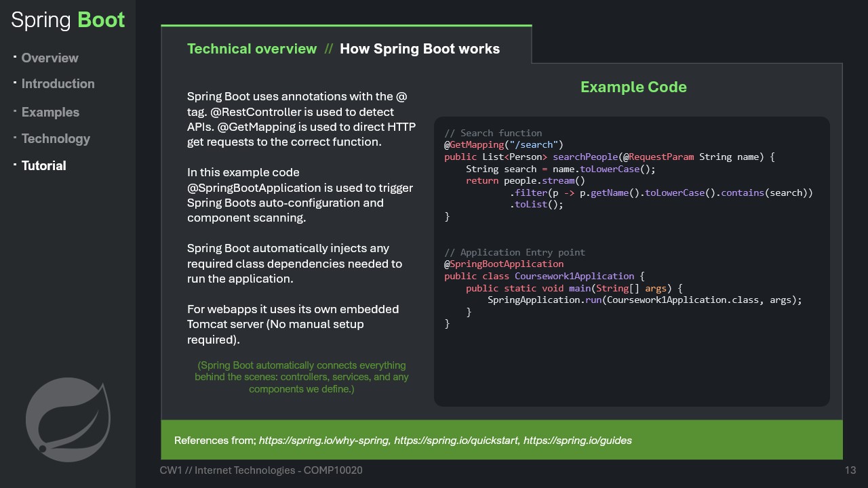Open the spring.io/why-spring reference link
The image size is (868, 488).
click(324, 441)
